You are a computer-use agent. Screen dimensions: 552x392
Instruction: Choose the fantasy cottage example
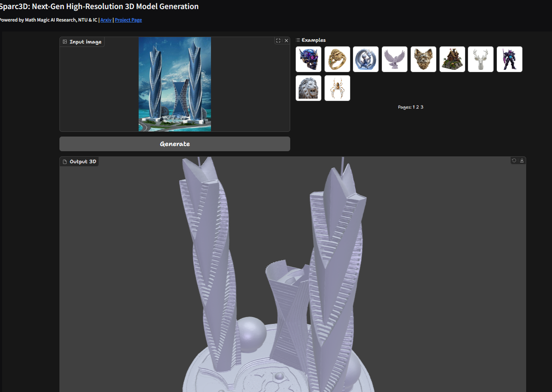click(452, 59)
